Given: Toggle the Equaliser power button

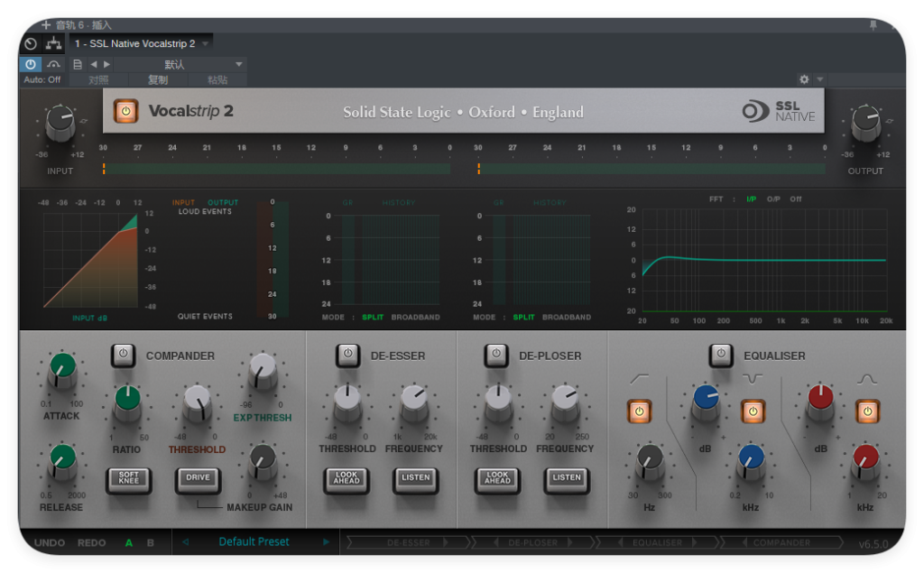Looking at the screenshot, I should click(721, 355).
